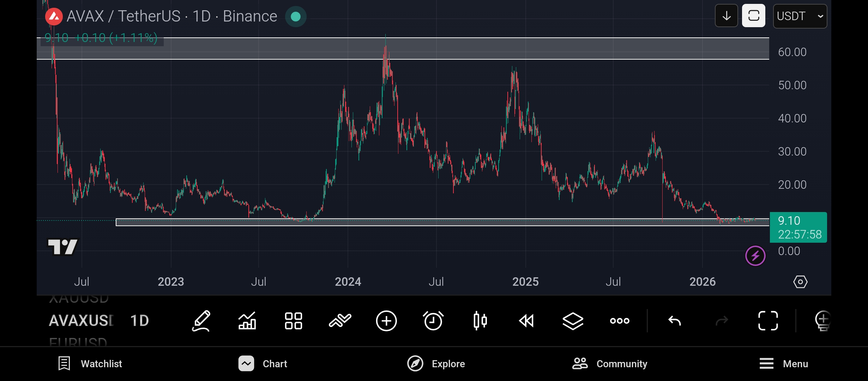Start bar replay rewind icon

tap(526, 321)
